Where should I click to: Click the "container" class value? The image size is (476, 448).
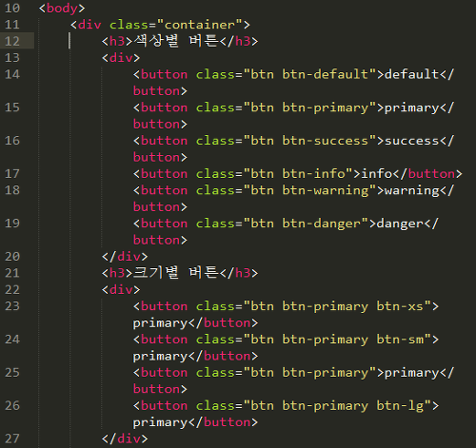[200, 25]
